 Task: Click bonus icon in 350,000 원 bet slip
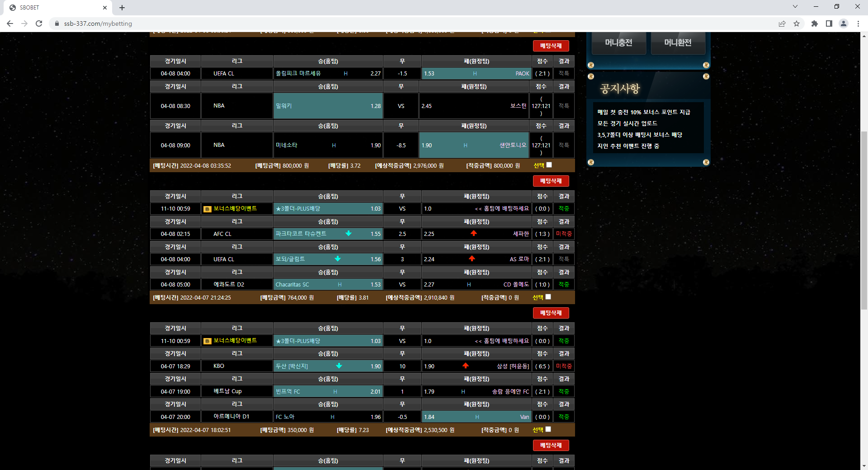[x=208, y=341]
